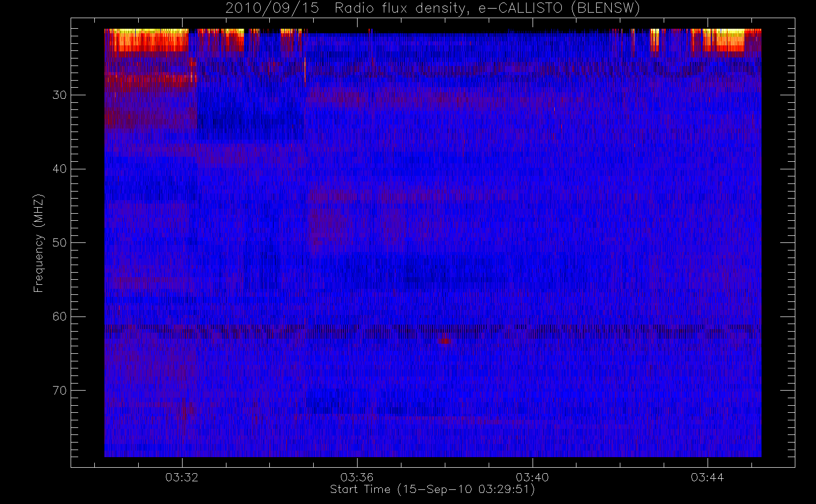Click the time tick label "03:44"

(x=708, y=477)
